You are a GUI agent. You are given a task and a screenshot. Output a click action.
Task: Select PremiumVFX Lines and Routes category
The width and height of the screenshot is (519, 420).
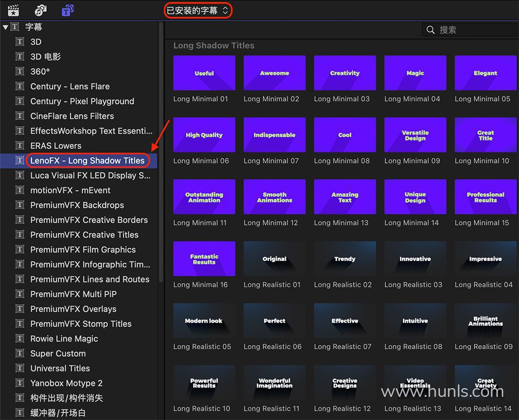coord(79,280)
